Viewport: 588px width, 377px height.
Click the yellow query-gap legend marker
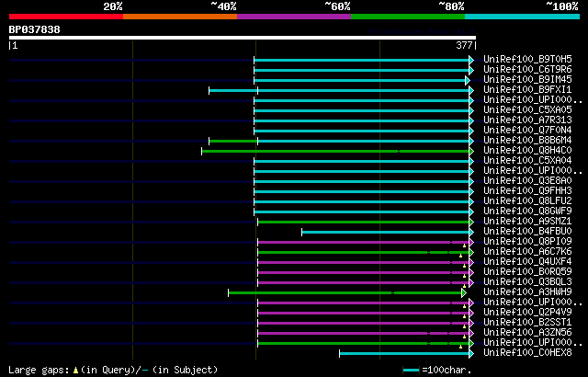75,371
